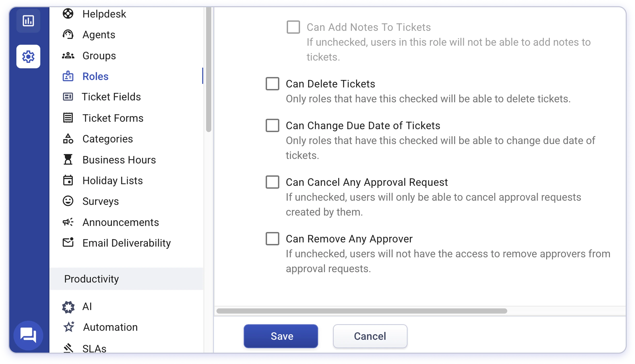The height and width of the screenshot is (364, 635).
Task: Go to Categories in sidebar
Action: (x=107, y=139)
